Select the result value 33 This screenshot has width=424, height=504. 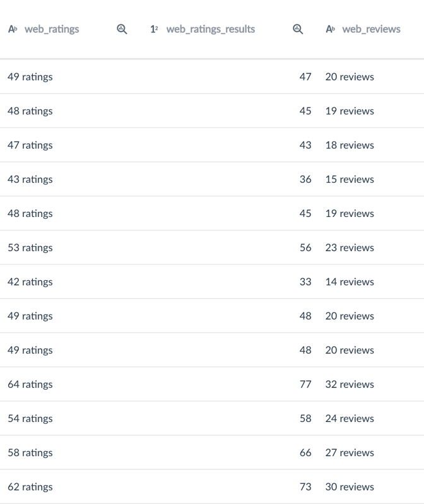pos(305,281)
